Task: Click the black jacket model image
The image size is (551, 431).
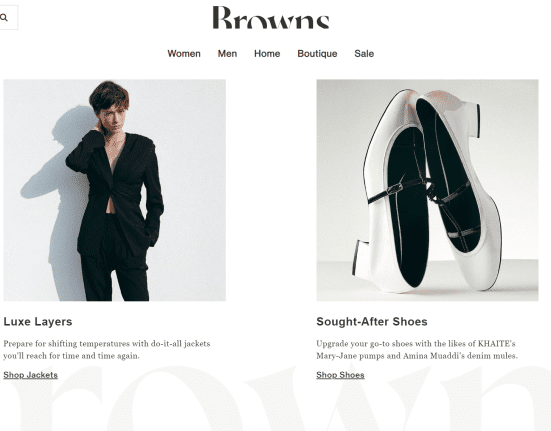Action: click(115, 190)
